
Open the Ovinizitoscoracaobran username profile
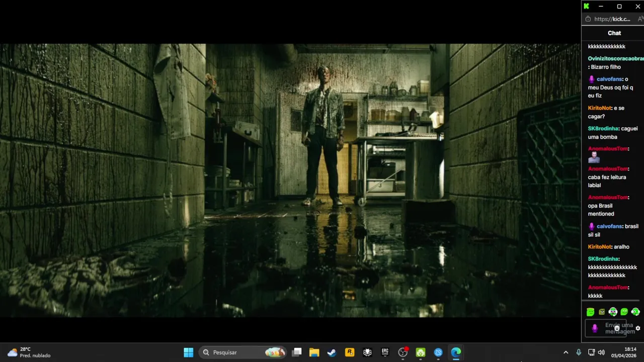click(x=616, y=59)
